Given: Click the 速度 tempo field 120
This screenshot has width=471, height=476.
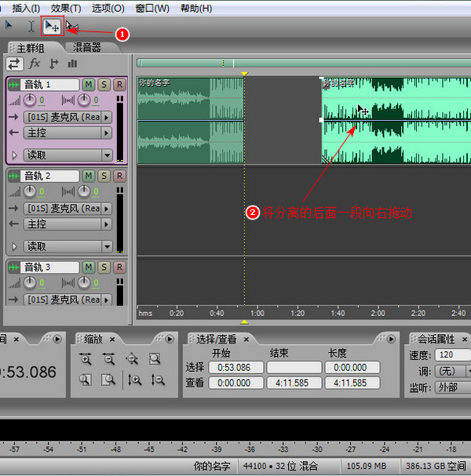Looking at the screenshot, I should [x=454, y=354].
